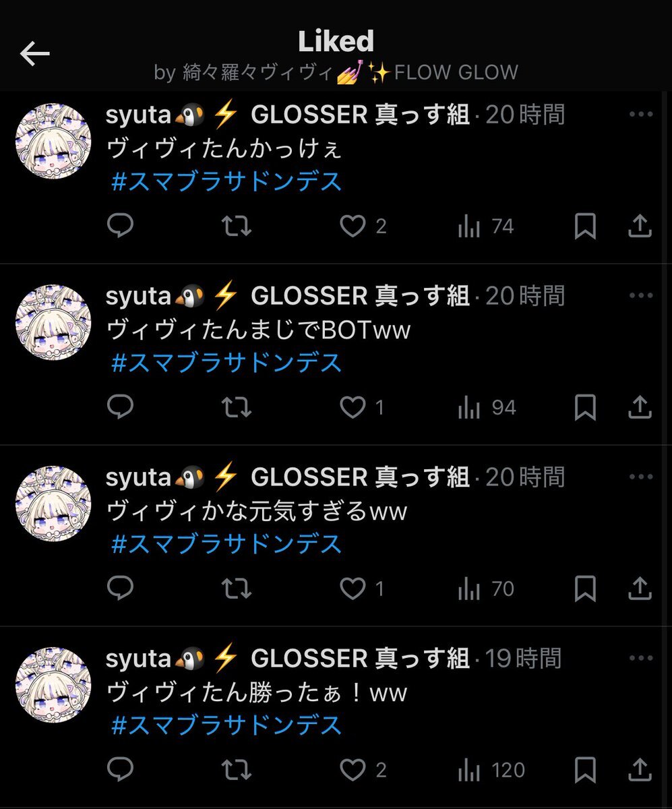Reply to the ヴィヴィたんかっけぇ post
This screenshot has height=809, width=672.
coord(121,226)
